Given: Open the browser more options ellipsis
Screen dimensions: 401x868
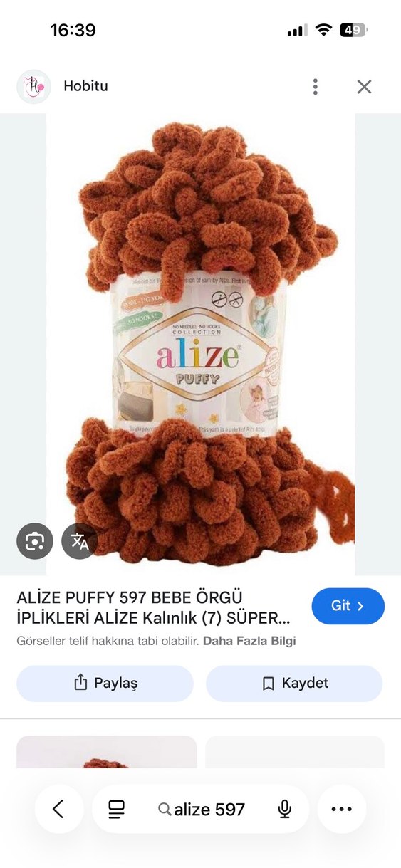Looking at the screenshot, I should tap(342, 809).
